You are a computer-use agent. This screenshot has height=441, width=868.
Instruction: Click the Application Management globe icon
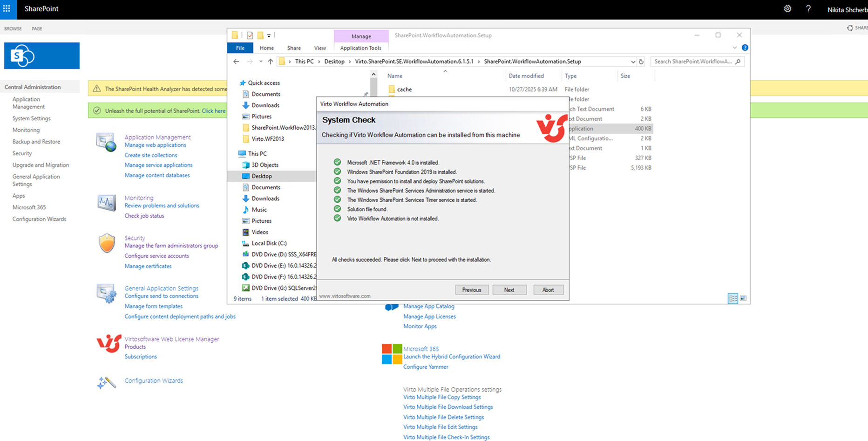click(x=106, y=142)
